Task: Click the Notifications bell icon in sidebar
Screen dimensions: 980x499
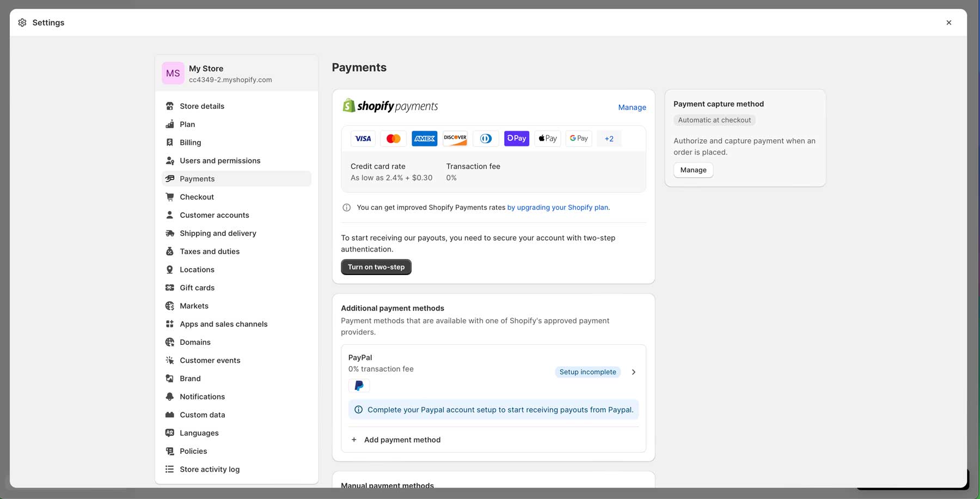Action: click(x=169, y=397)
